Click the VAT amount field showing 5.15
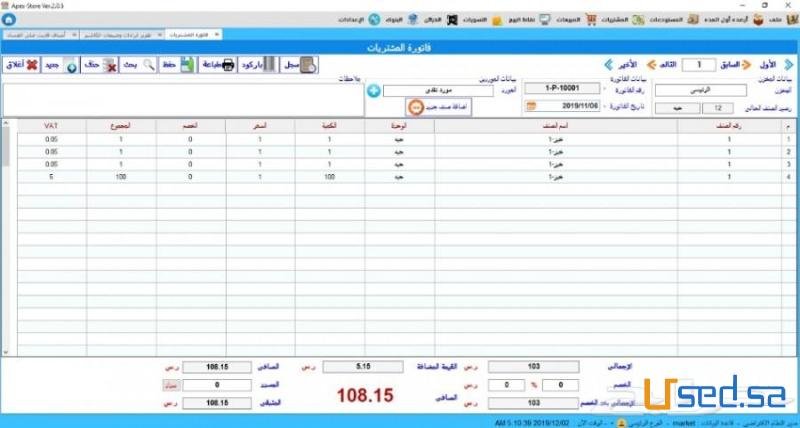 click(x=362, y=367)
